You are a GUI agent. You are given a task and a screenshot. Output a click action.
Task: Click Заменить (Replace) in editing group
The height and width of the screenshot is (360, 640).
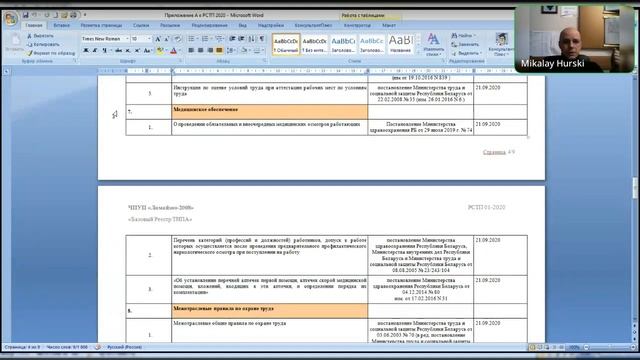tap(465, 44)
